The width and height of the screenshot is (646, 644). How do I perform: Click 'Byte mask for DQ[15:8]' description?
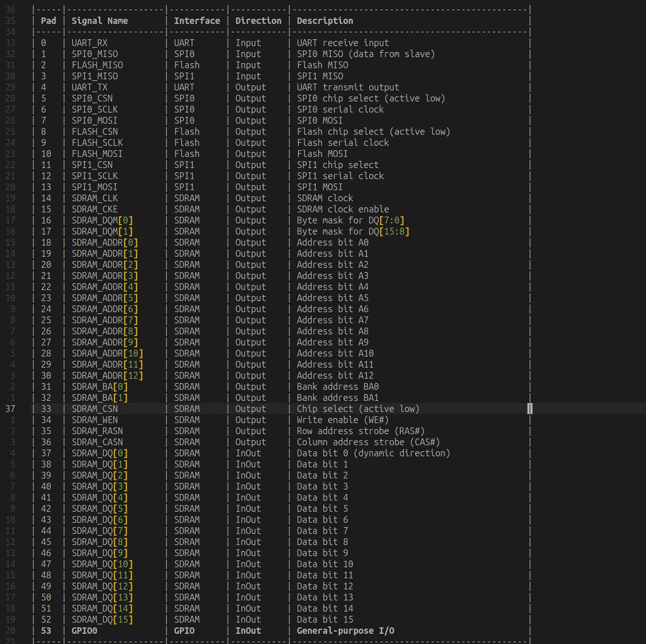[353, 231]
